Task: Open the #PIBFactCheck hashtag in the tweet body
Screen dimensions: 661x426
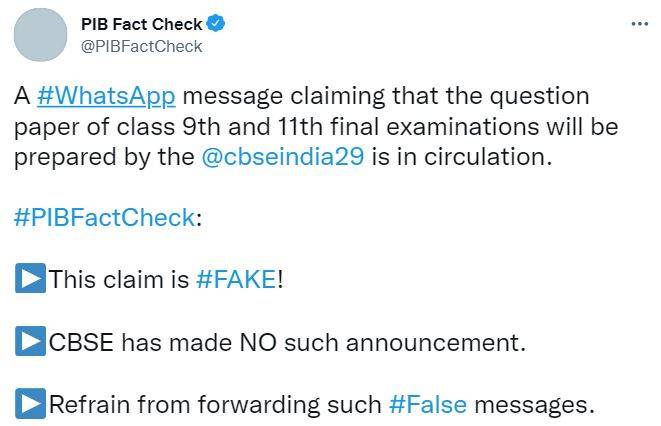Action: click(x=103, y=218)
